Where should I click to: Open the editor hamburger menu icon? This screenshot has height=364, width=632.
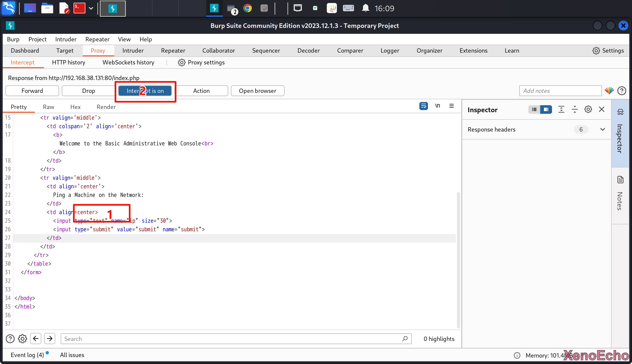click(452, 106)
